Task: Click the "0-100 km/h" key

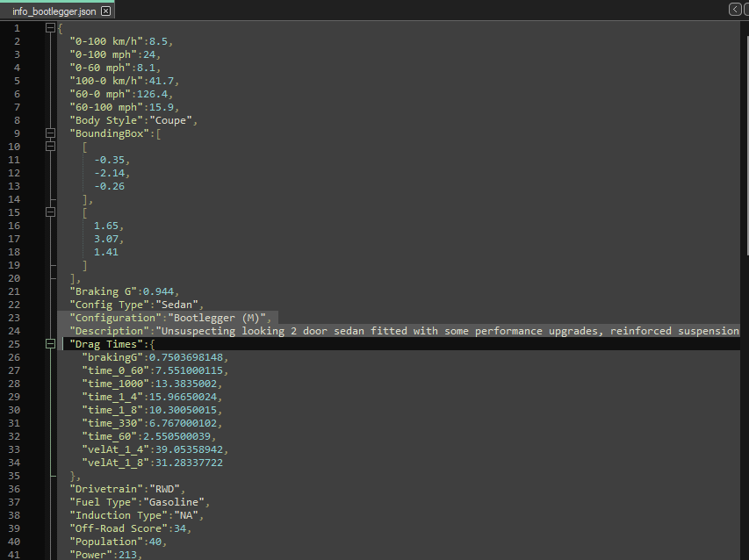Action: 106,41
